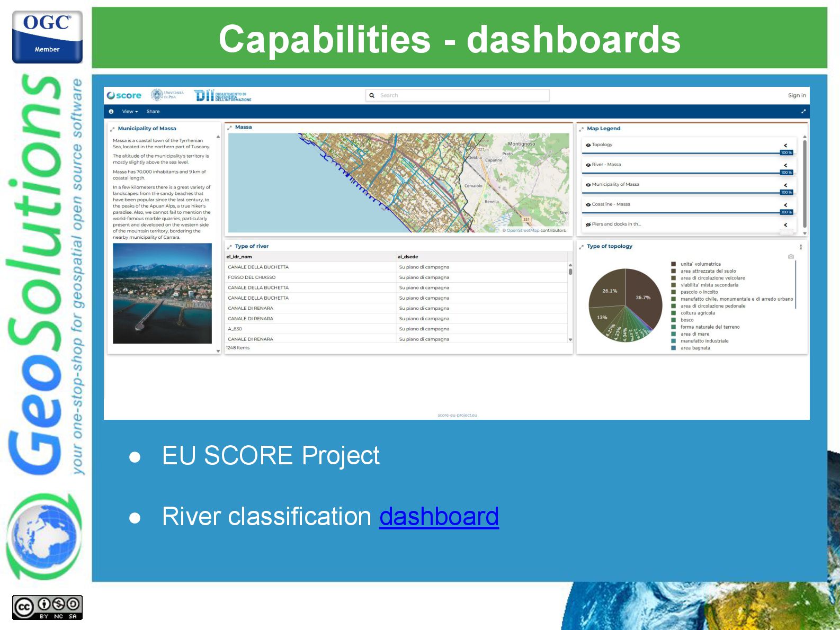Click the Massa coastal photo thumbnail
840x630 pixels.
pyautogui.click(x=162, y=293)
